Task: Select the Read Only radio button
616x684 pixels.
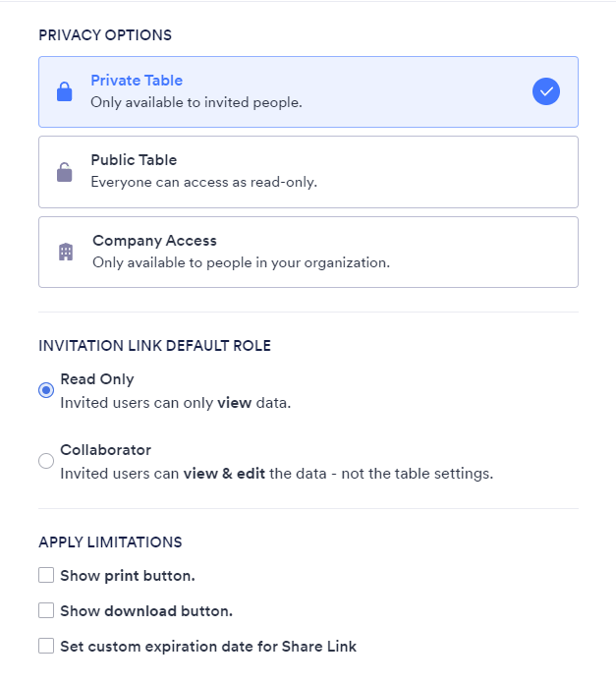Action: 46,390
